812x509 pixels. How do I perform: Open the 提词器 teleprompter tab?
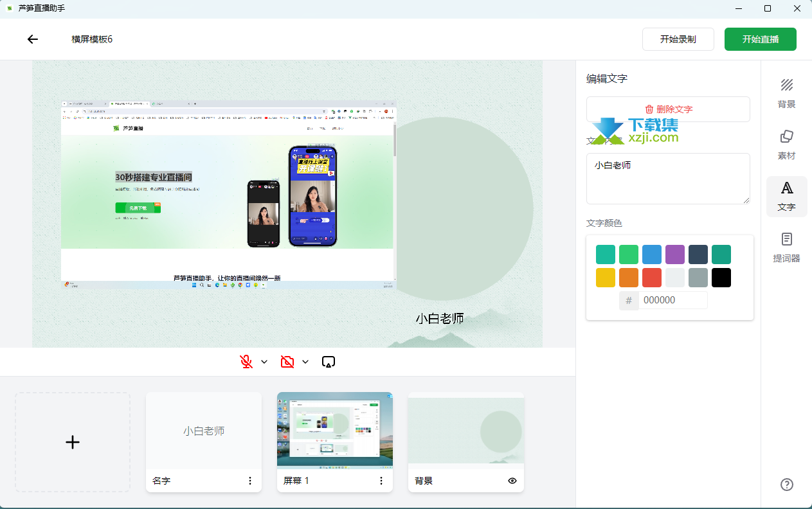click(786, 248)
